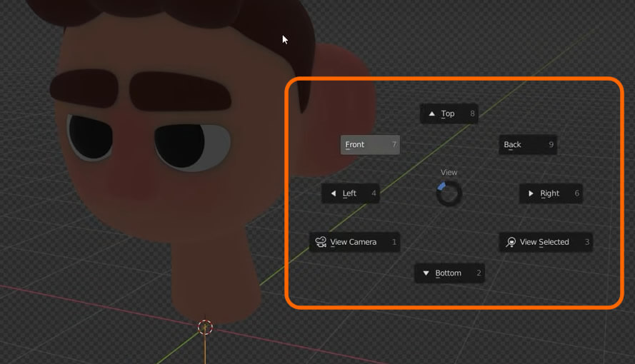The width and height of the screenshot is (635, 364).
Task: Switch to Back view in pie menu
Action: [527, 145]
